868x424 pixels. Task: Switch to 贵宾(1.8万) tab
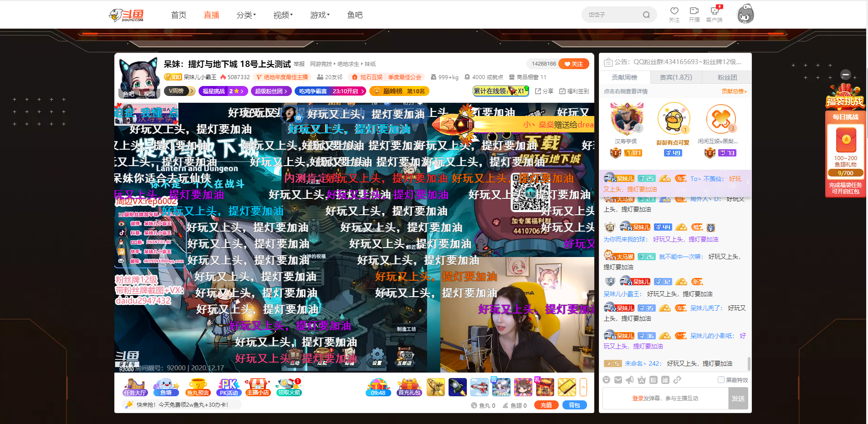point(676,77)
